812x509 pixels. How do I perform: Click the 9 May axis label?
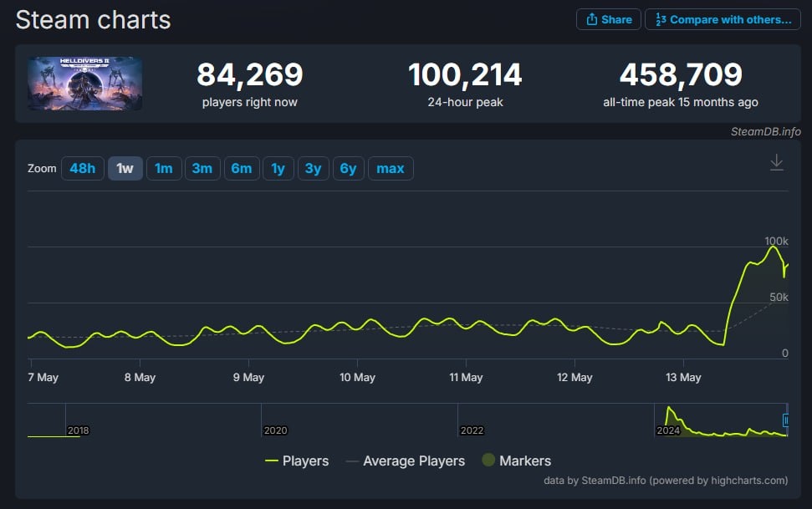(248, 378)
